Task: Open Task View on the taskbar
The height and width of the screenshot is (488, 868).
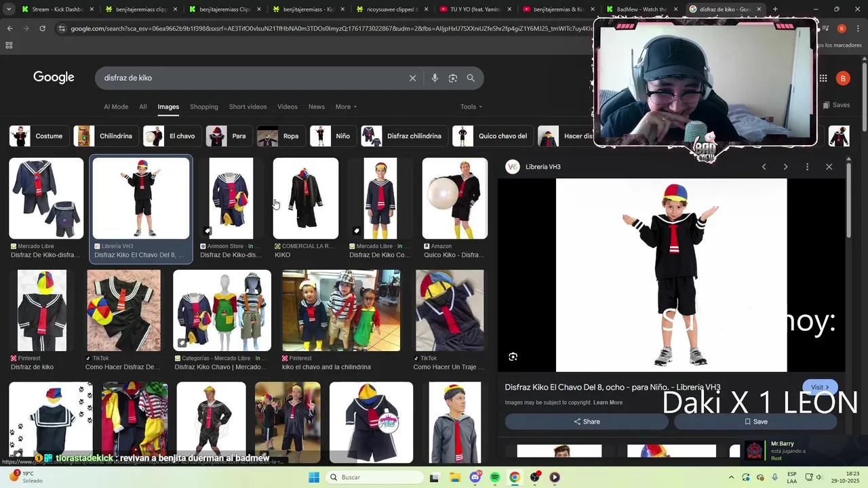Action: pos(435,477)
